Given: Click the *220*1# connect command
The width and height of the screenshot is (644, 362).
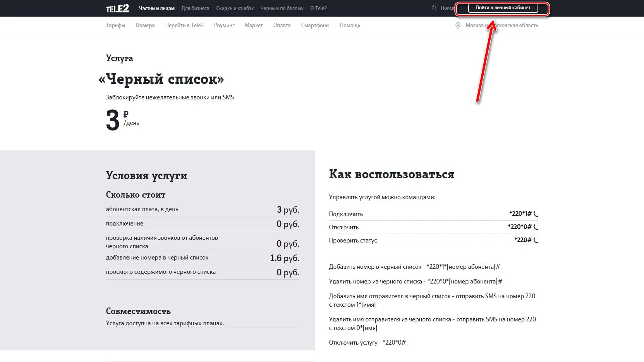Looking at the screenshot, I should [520, 213].
